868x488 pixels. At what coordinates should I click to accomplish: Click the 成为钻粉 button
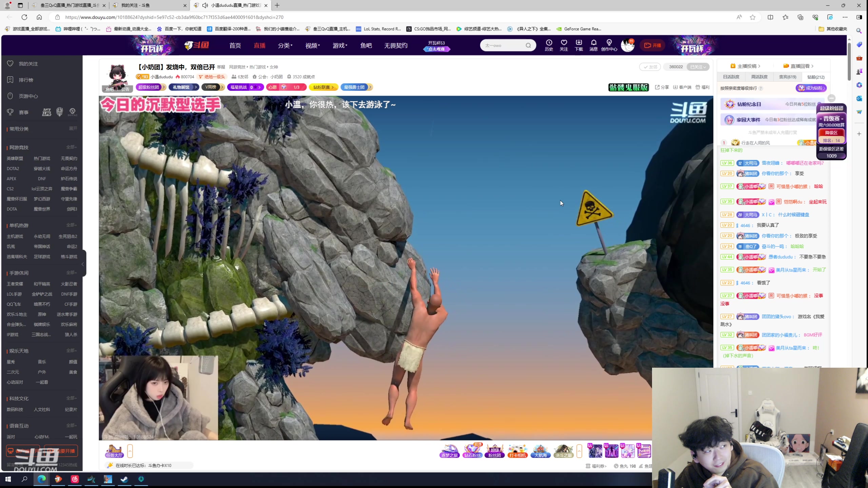(811, 88)
